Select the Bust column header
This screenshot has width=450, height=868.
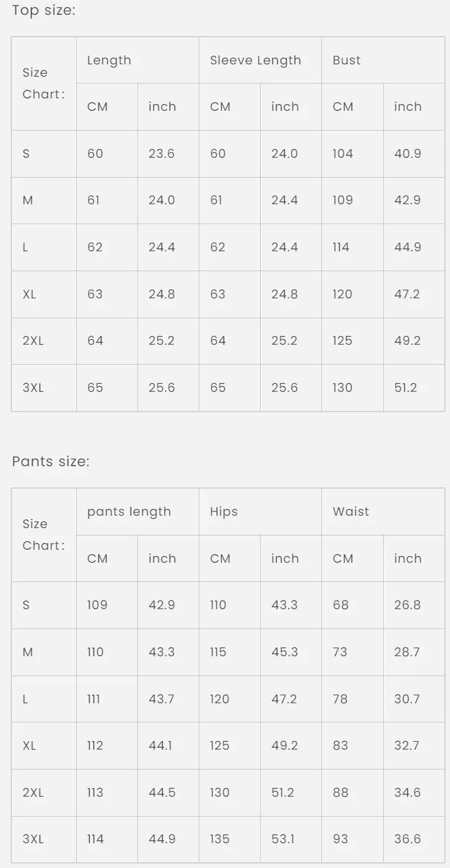tap(346, 60)
